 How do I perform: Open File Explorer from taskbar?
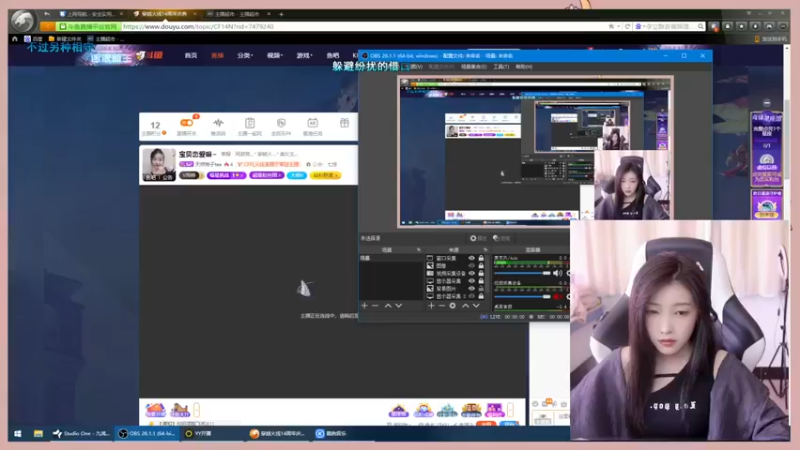38,434
